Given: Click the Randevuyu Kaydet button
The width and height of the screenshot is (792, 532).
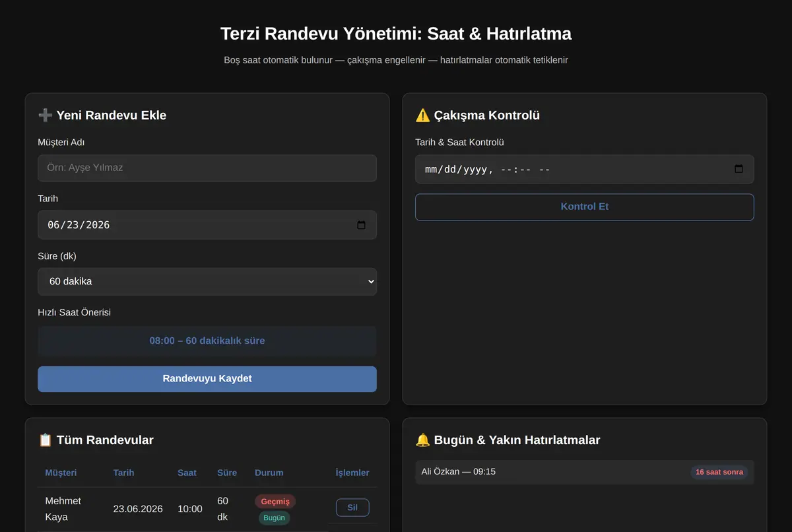Looking at the screenshot, I should tap(207, 379).
